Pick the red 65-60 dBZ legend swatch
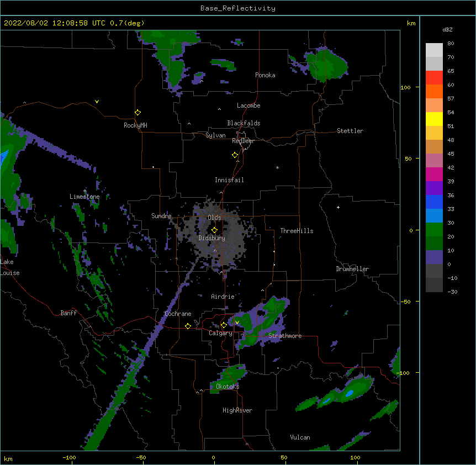Viewport: 476px width, 465px height. point(434,77)
